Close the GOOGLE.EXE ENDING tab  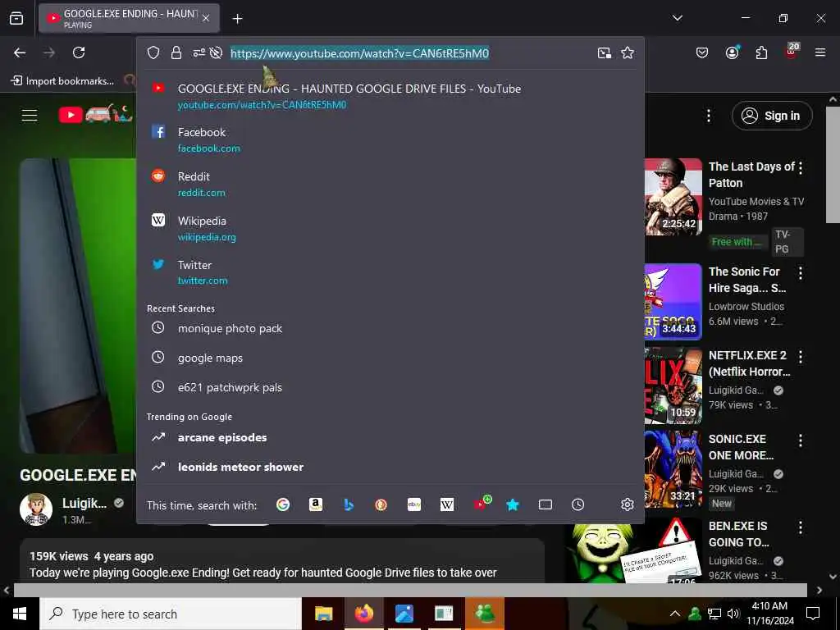coord(206,18)
